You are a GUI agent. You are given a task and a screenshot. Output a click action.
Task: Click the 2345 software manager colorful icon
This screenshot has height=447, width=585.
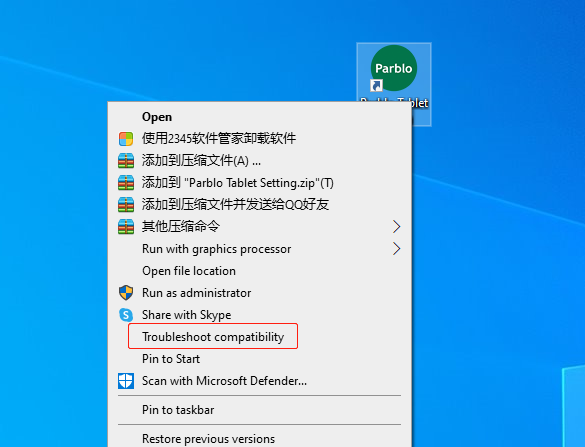126,139
